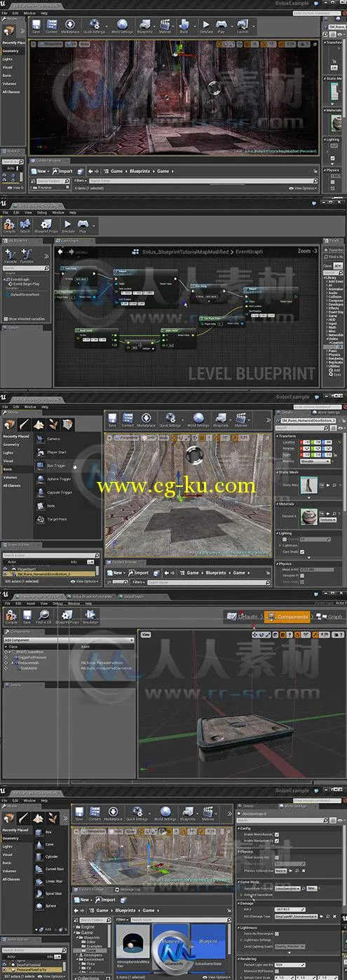Select the Spiral Stair geometry brush
The height and width of the screenshot is (980, 347).
coord(53,894)
